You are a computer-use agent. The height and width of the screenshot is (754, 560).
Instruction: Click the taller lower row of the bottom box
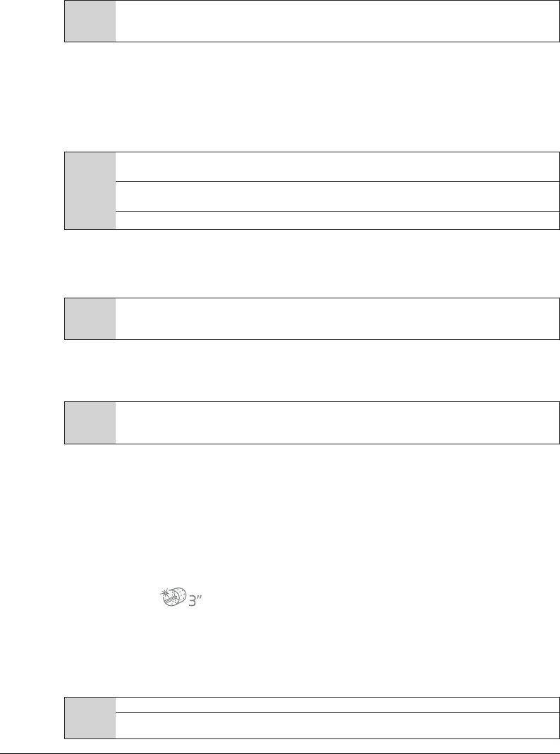[337, 726]
